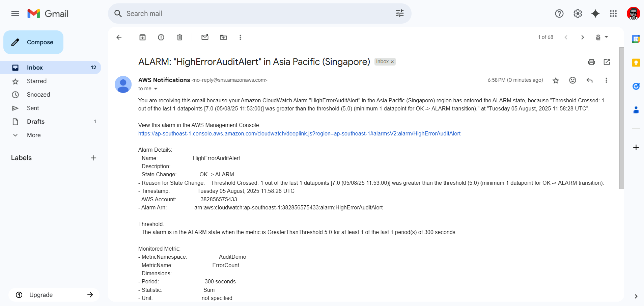Open the toolbar More options menu
Screen dimensions: 644x306
tap(240, 37)
